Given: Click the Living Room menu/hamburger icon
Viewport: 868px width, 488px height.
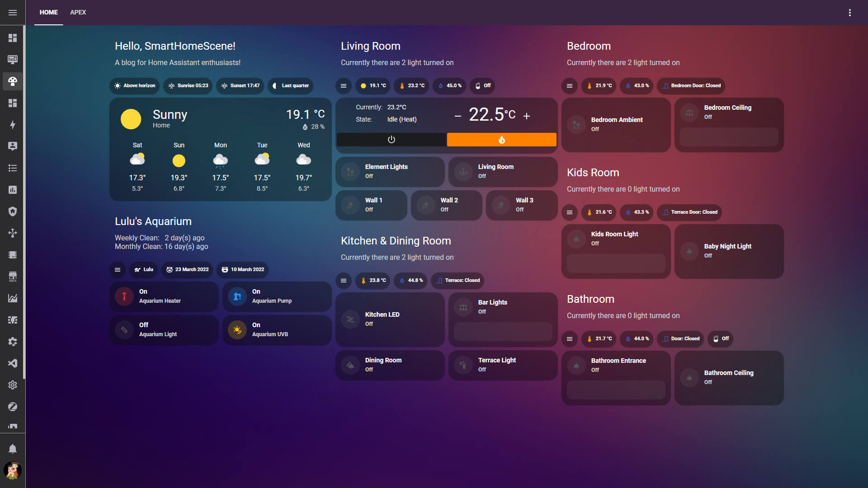Looking at the screenshot, I should point(344,85).
